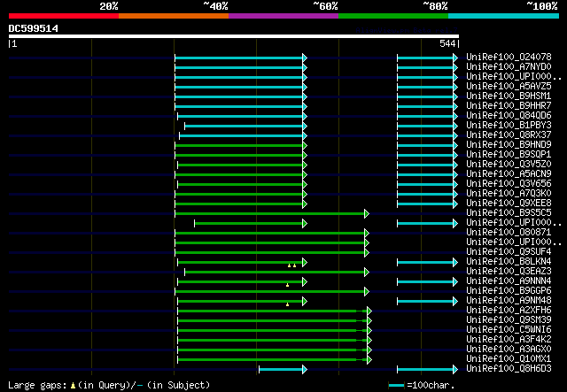Select hit label UniRef100_B9GGP6
Screen dimensions: 567x392
pyautogui.click(x=509, y=290)
